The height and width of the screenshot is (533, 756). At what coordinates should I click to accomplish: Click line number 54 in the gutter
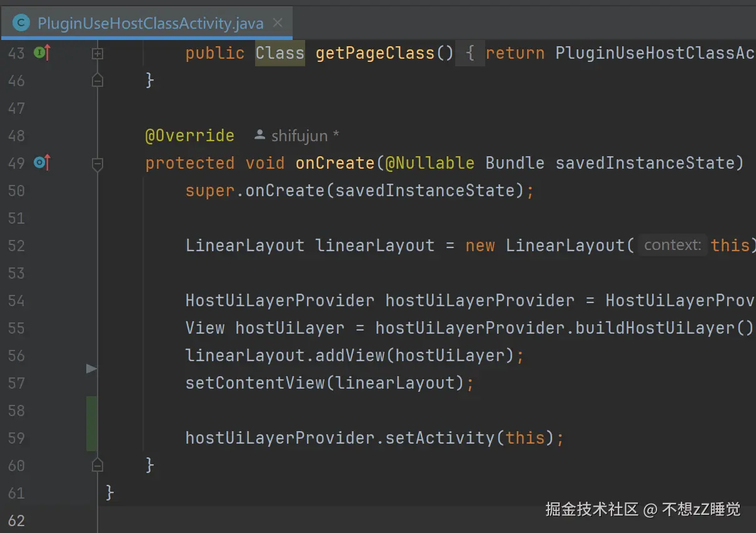(x=16, y=301)
